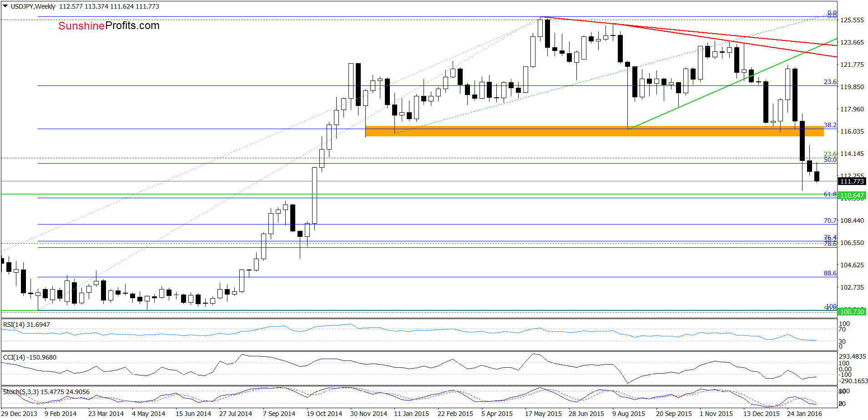
Task: Select the current price label 111.773
Action: pos(852,181)
